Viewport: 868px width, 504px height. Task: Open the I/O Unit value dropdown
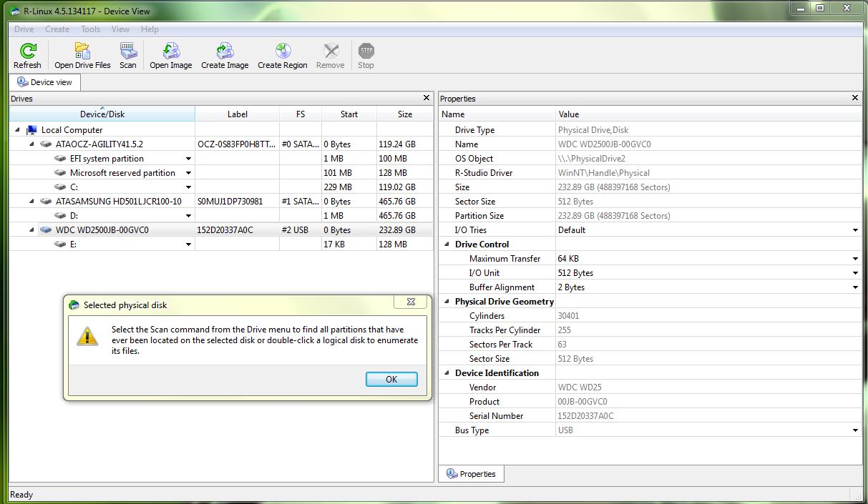pyautogui.click(x=856, y=273)
